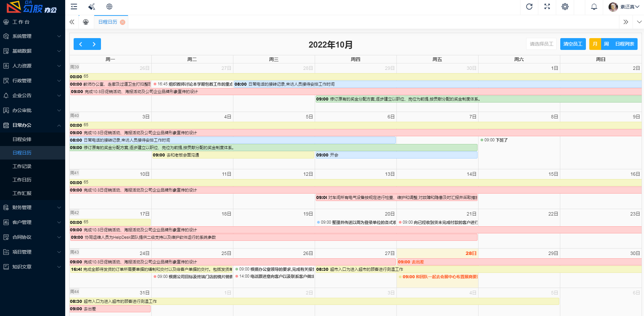
Task: Open the tab options dropdown arrow
Action: [639, 22]
